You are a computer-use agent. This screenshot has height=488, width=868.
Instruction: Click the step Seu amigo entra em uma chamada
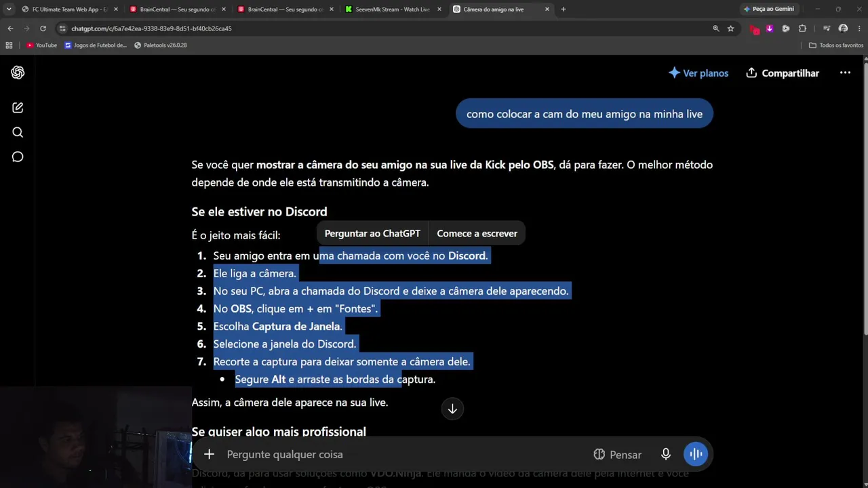(351, 256)
